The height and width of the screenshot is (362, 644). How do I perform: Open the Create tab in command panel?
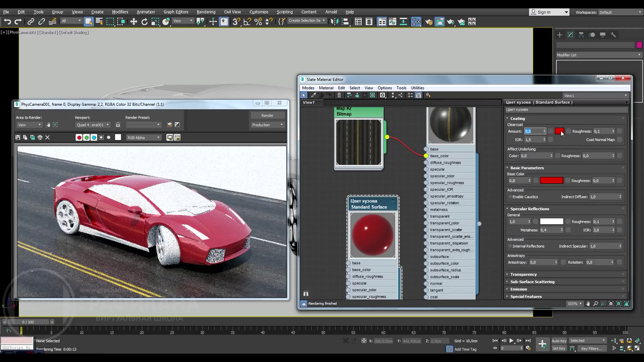click(x=560, y=35)
